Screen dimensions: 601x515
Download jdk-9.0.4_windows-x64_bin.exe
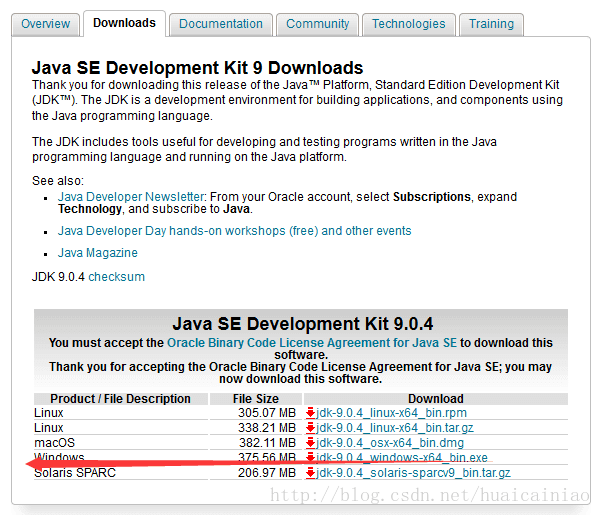click(402, 458)
